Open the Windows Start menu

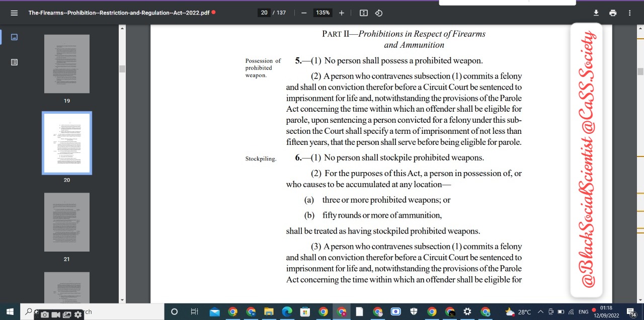click(x=10, y=312)
